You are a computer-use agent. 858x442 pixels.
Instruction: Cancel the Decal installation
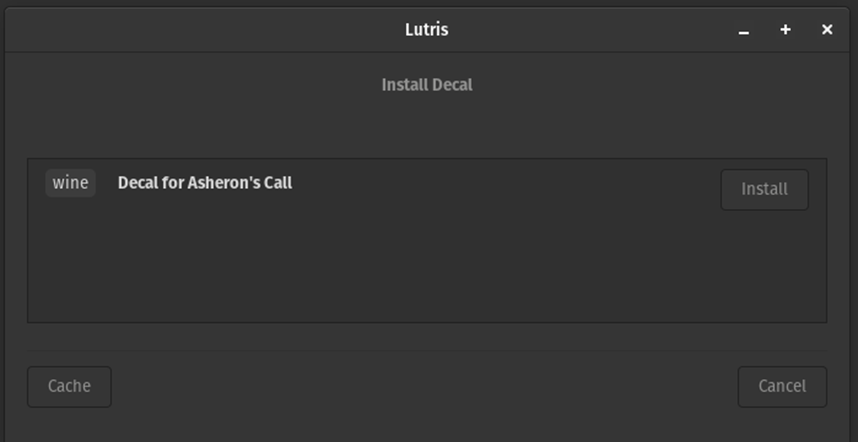782,386
